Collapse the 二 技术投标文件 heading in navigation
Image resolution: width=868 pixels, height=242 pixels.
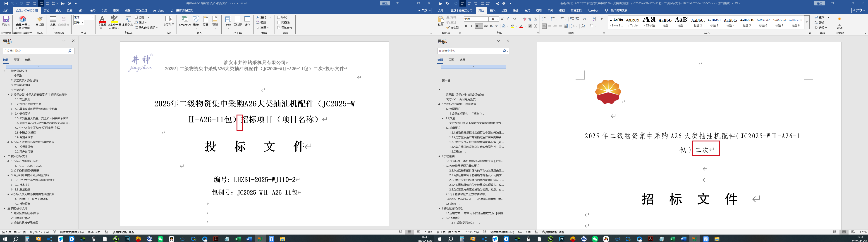pos(5,156)
